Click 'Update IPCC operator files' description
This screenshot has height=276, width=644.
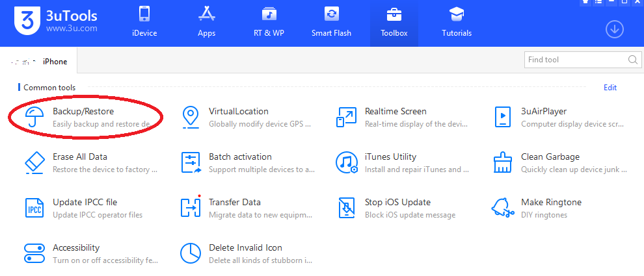coord(98,215)
